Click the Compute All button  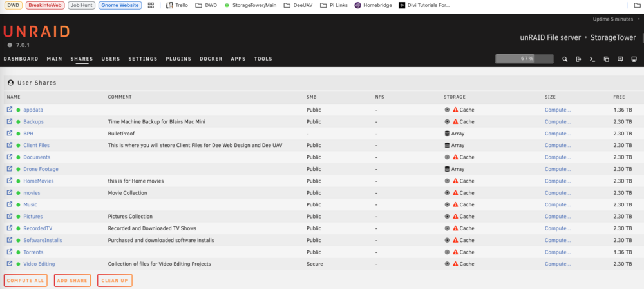tap(26, 281)
